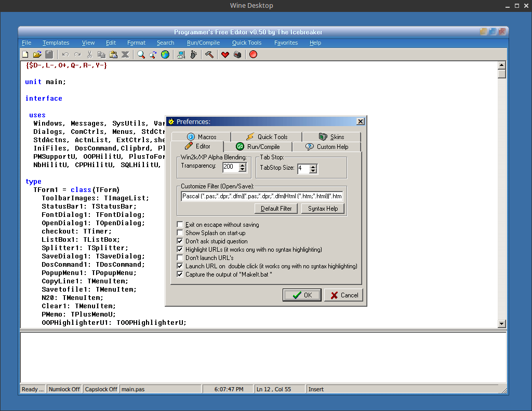The height and width of the screenshot is (411, 532).
Task: Click the footprint toolbar icon
Action: 193,54
